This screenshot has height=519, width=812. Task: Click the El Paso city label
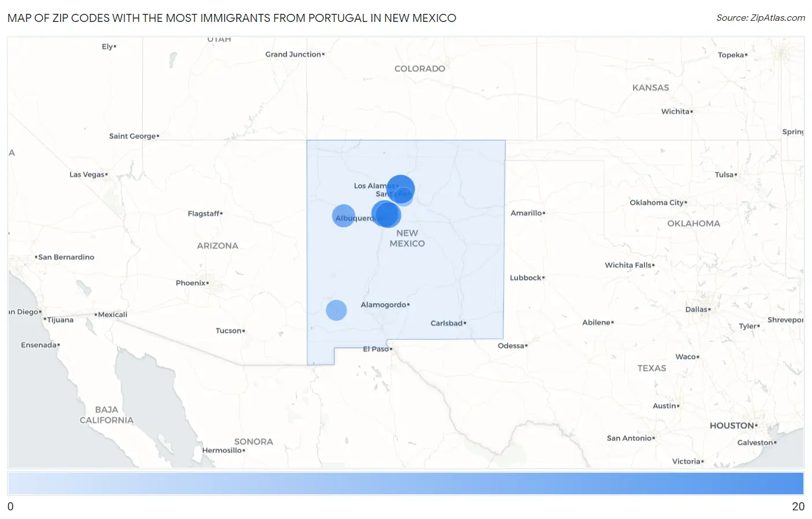tap(376, 349)
